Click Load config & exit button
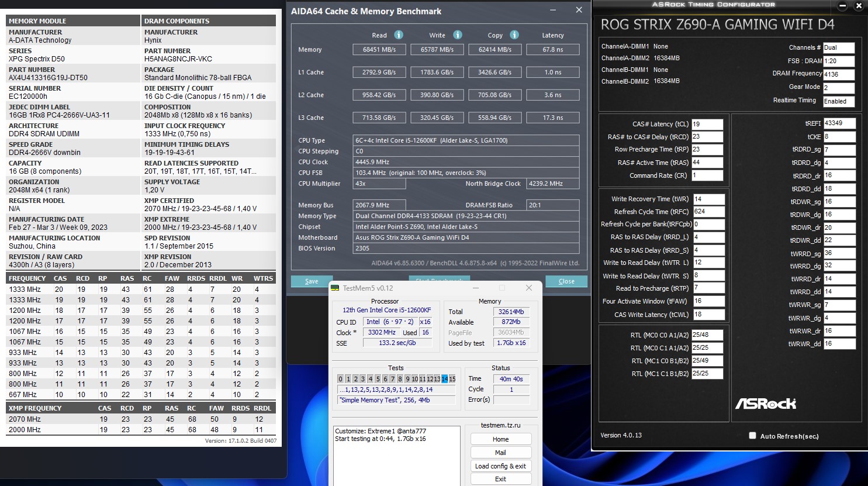The height and width of the screenshot is (486, 868). coord(500,466)
